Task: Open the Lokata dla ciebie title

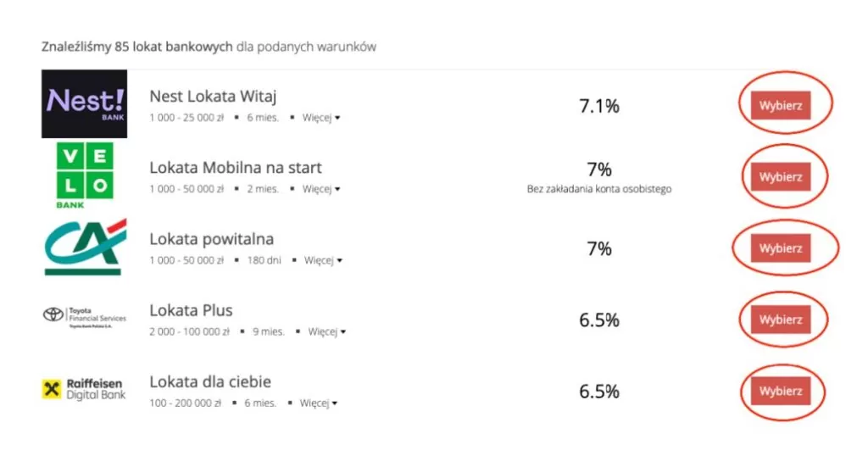Action: coord(210,381)
